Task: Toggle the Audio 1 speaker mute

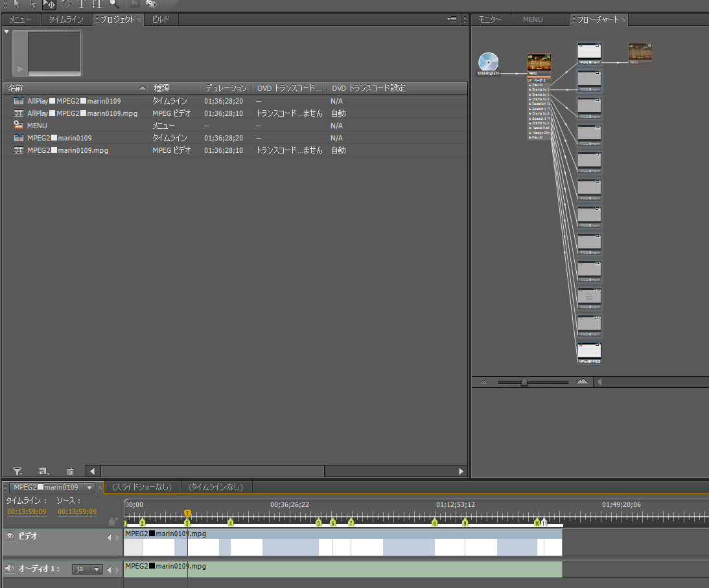Action: (9, 568)
